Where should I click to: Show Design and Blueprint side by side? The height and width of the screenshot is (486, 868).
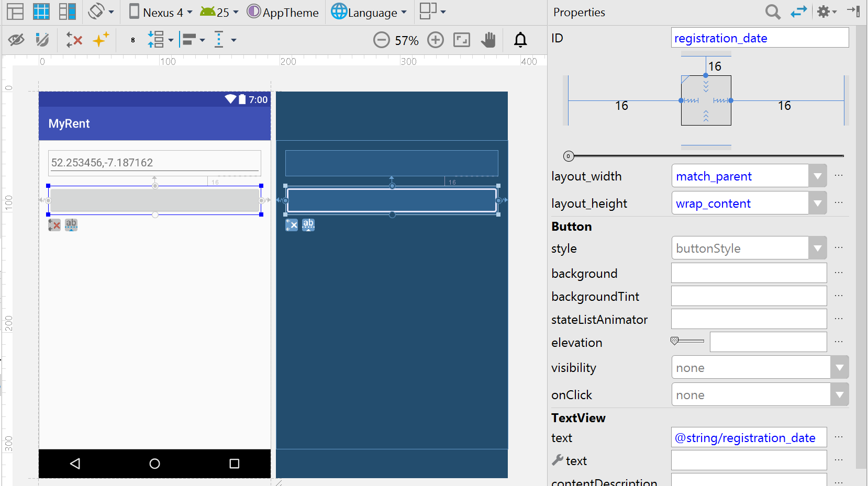pyautogui.click(x=68, y=12)
